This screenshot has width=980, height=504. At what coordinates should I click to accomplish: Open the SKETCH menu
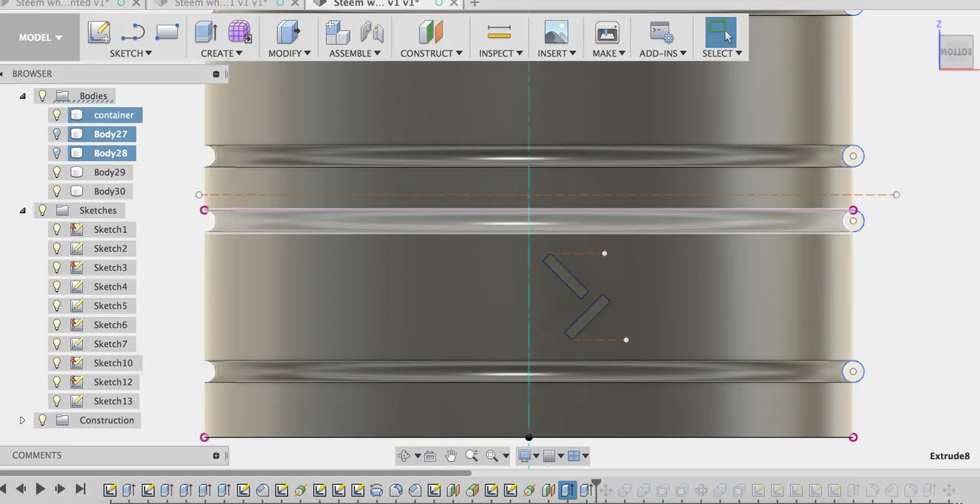click(131, 54)
